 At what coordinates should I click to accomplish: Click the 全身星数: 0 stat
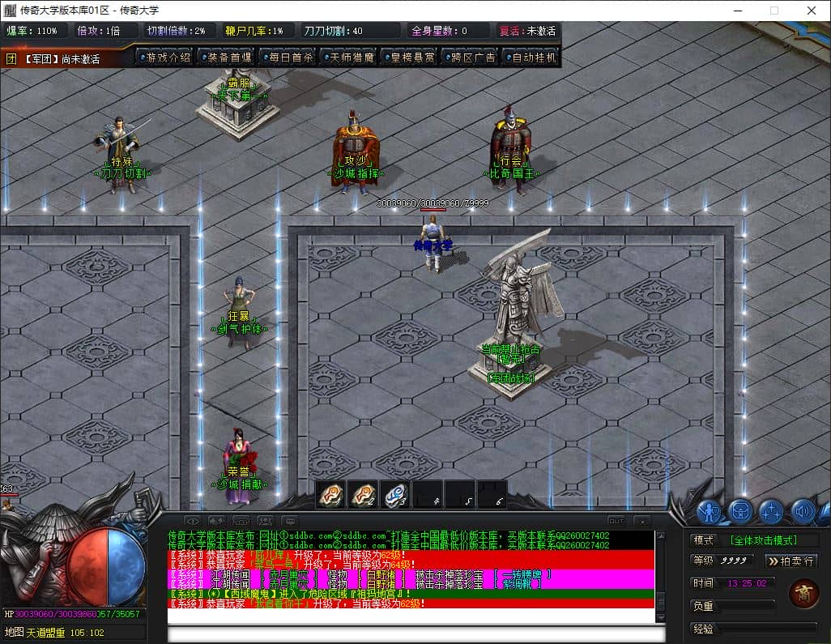pos(440,32)
